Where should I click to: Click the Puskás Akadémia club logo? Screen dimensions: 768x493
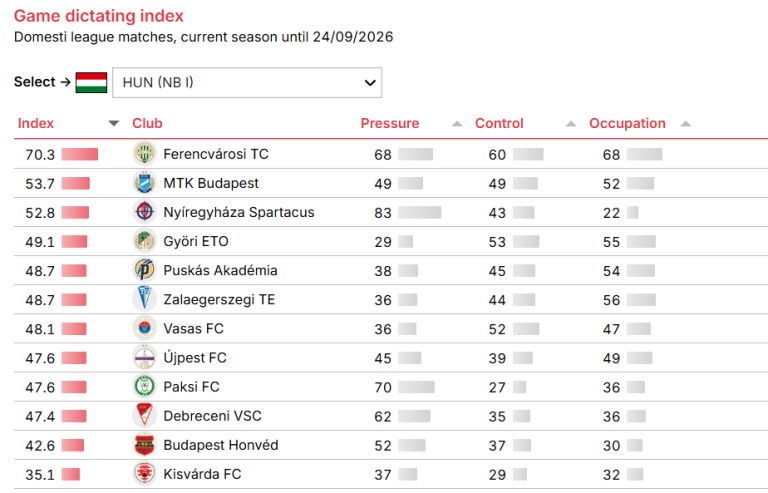click(x=144, y=270)
